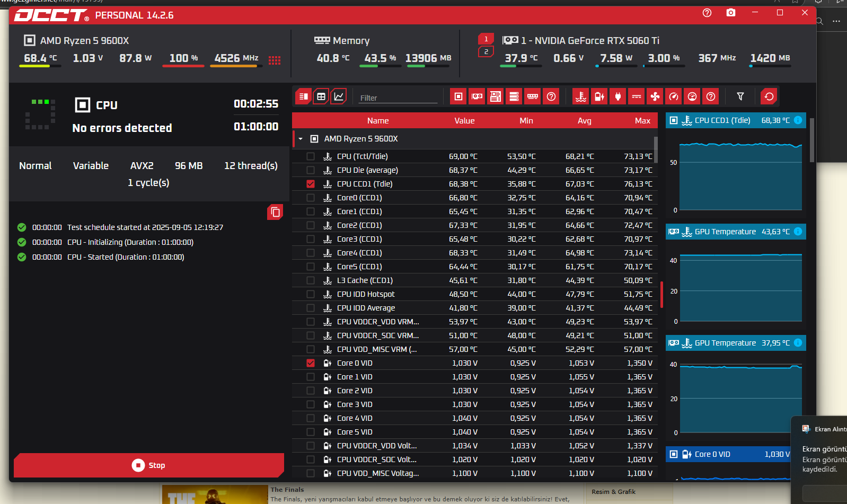This screenshot has width=847, height=504.
Task: Click the search icon in the browser window
Action: click(x=819, y=21)
